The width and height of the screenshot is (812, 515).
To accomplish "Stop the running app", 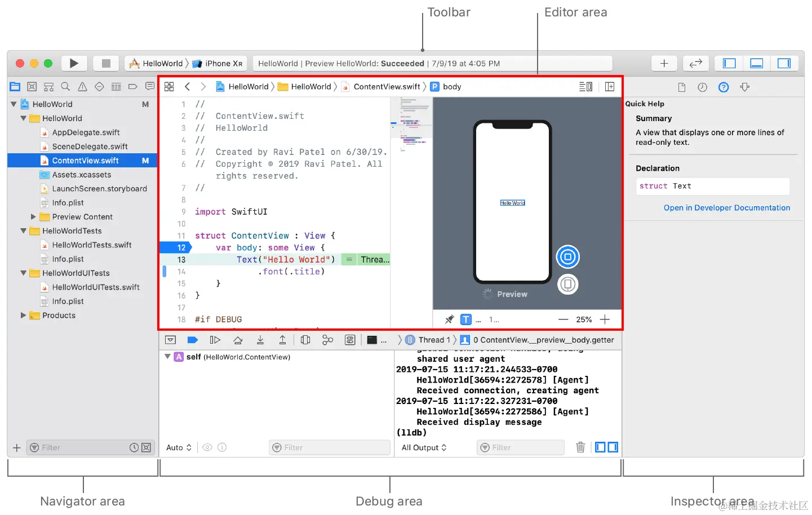I will point(106,63).
